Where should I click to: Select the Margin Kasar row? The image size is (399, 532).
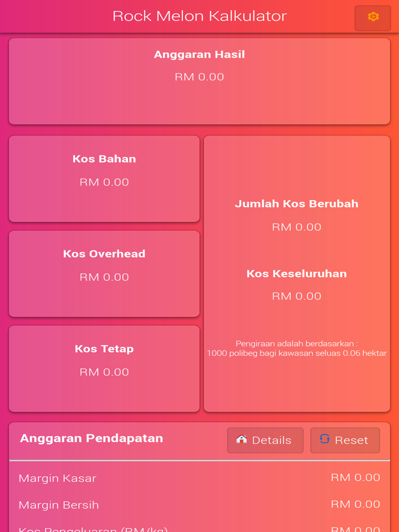(199, 478)
